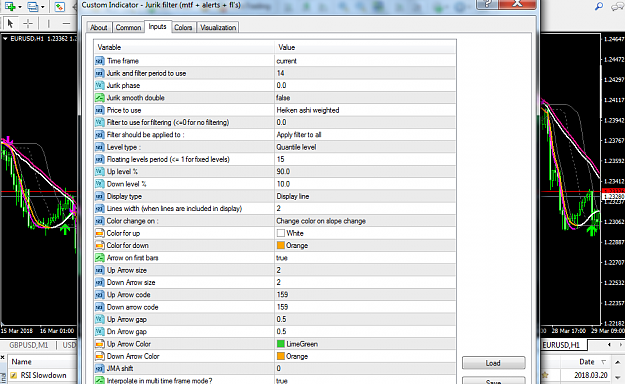Click the Color for down variable icon

click(x=100, y=245)
